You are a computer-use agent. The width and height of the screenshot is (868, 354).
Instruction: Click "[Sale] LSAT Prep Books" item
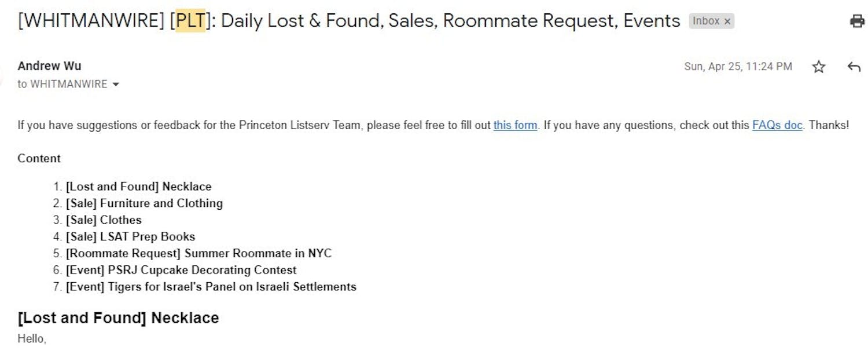coord(130,237)
